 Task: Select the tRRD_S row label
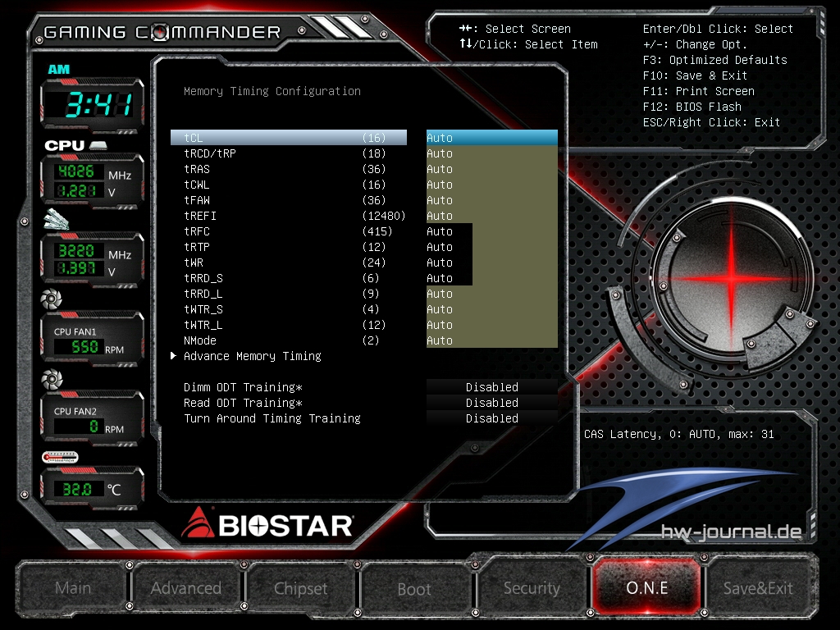tap(203, 277)
